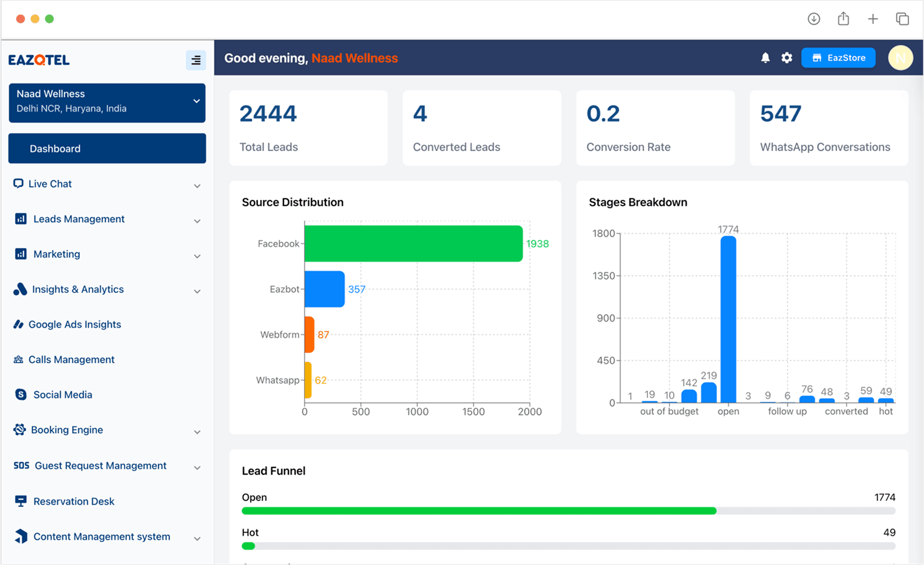Click the show all tabs icon
Screen dimensions: 924x565
click(x=902, y=19)
